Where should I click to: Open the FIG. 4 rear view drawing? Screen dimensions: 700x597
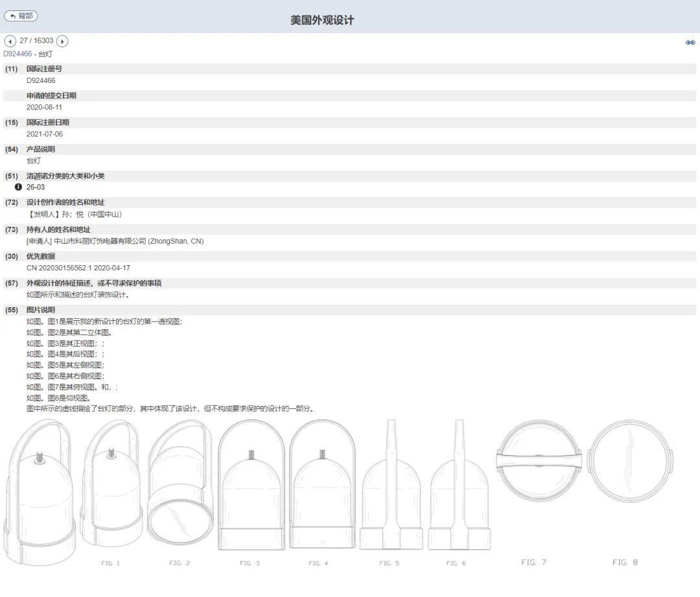tap(322, 484)
